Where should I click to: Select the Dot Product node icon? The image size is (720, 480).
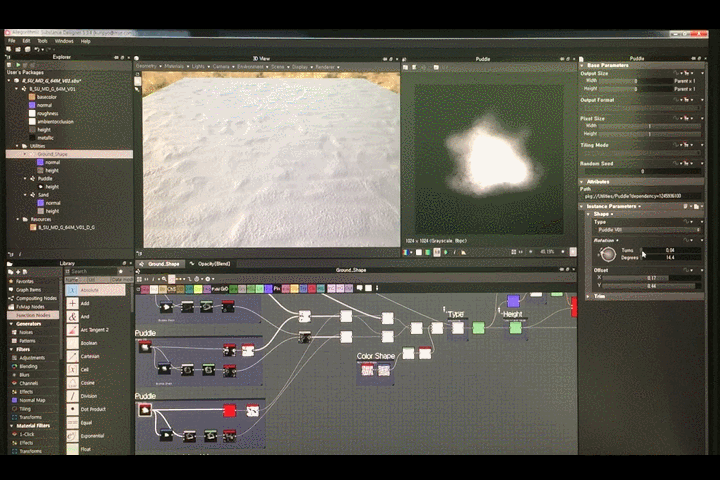click(x=72, y=409)
